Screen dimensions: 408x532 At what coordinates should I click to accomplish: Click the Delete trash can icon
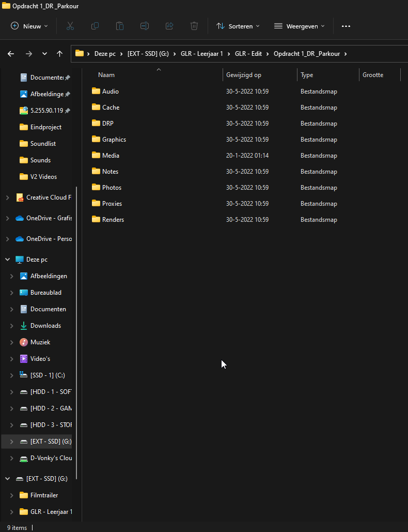pos(194,26)
